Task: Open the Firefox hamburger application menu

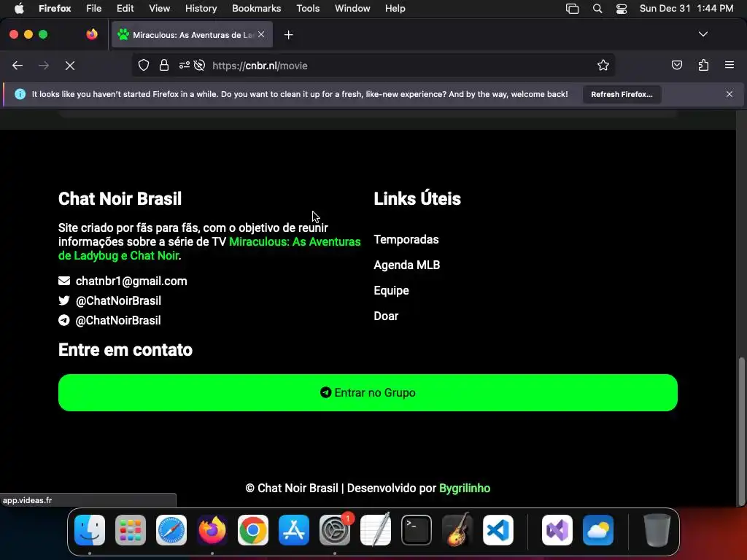Action: point(729,65)
